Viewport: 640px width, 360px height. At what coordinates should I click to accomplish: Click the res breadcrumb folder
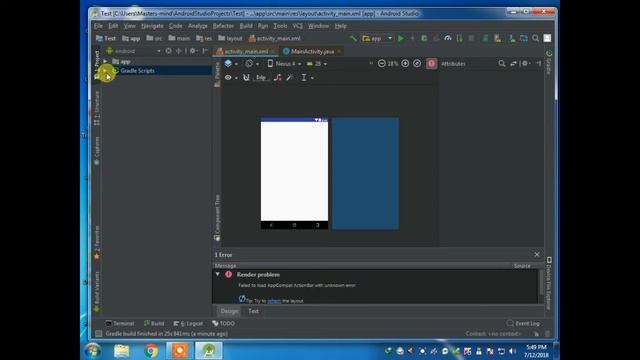(204, 38)
